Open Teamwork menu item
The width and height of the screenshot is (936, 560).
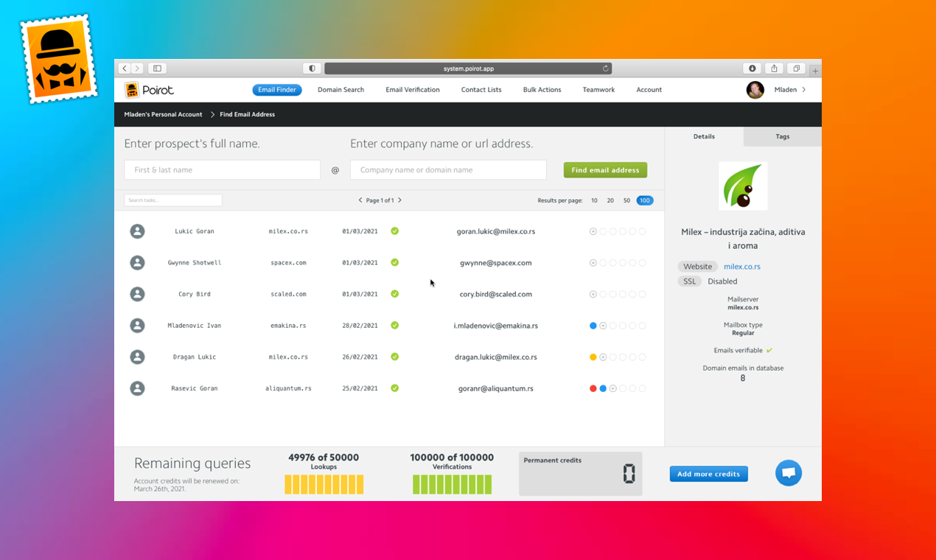pyautogui.click(x=598, y=90)
